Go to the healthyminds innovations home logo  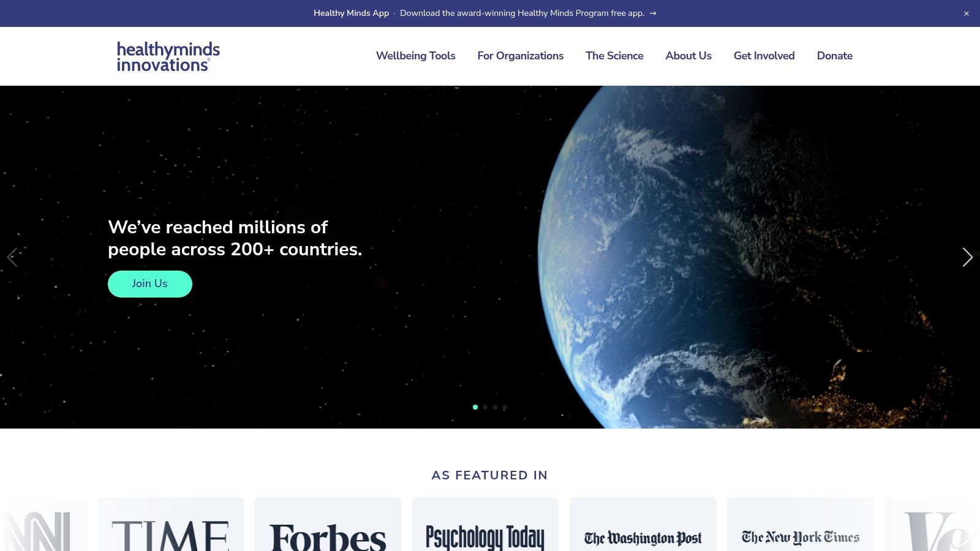[x=168, y=56]
